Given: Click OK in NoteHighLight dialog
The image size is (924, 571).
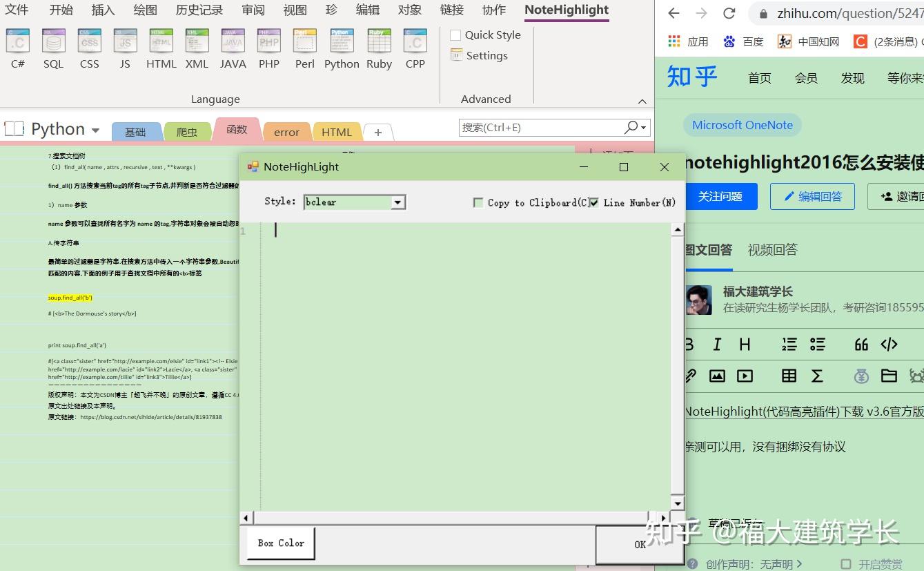Looking at the screenshot, I should 640,544.
